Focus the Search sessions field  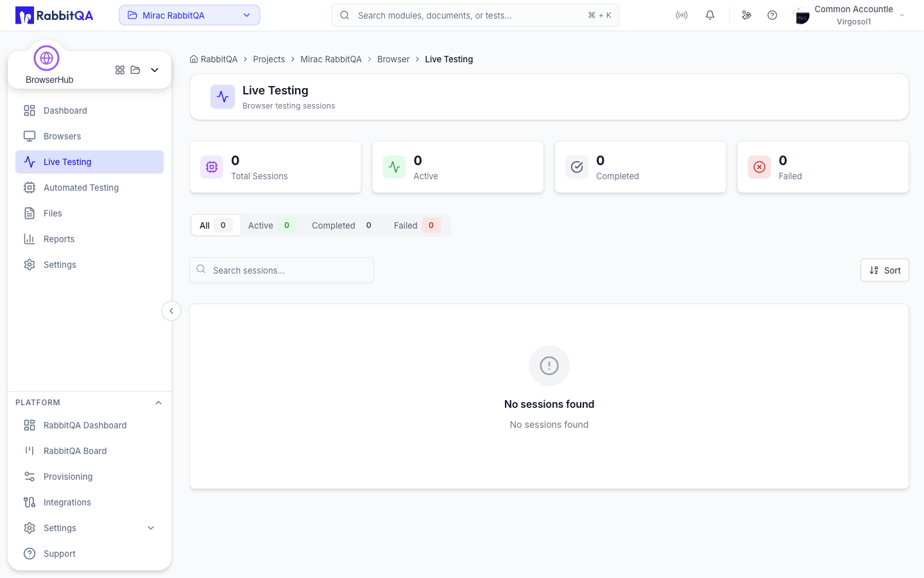click(282, 270)
